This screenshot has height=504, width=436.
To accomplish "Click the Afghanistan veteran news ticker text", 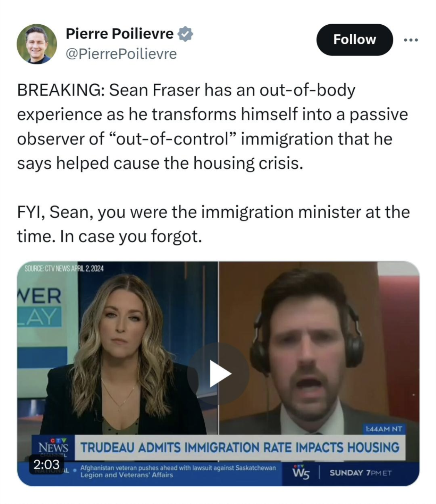I will 178,471.
